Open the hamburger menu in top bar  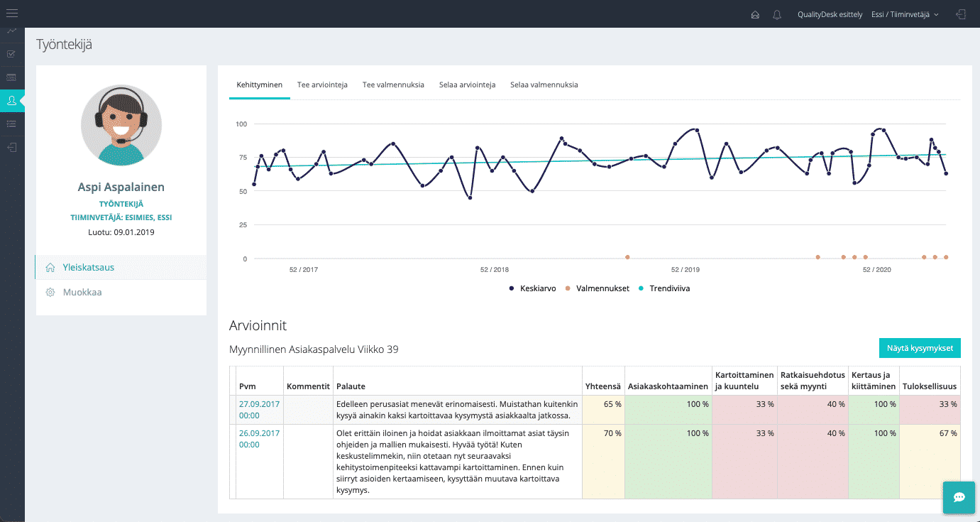12,13
